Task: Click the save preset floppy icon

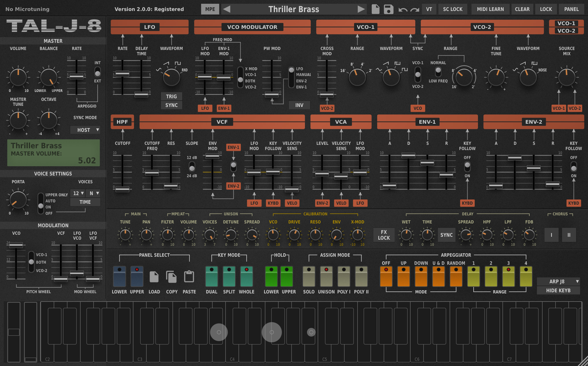Action: [x=388, y=9]
